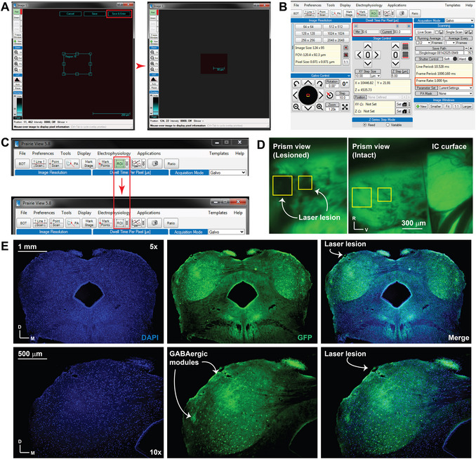Click the rotate counterclockwise arrow in Galvo Control
The image size is (476, 459).
(296, 84)
